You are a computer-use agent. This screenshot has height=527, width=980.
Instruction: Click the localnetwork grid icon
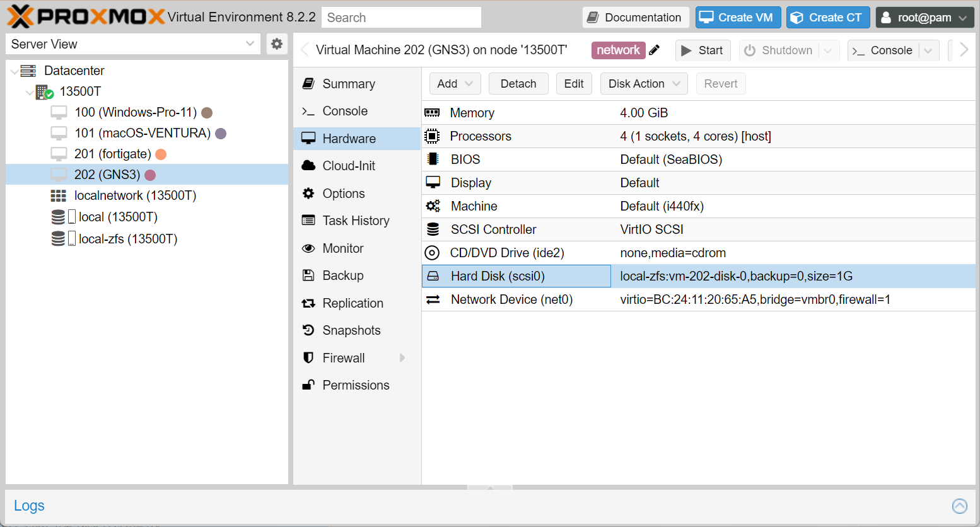pyautogui.click(x=59, y=196)
